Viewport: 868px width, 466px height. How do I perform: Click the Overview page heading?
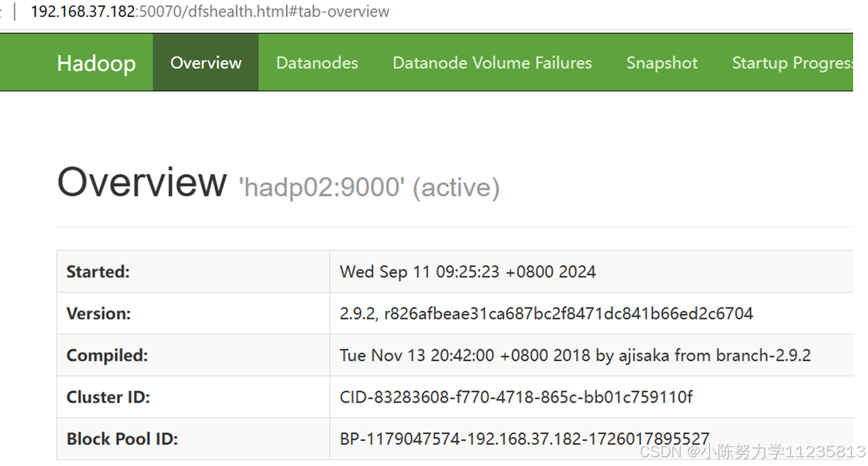click(x=142, y=182)
